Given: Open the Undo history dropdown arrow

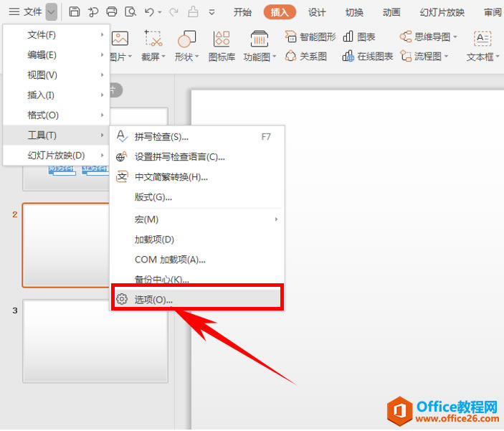Looking at the screenshot, I should tap(159, 13).
